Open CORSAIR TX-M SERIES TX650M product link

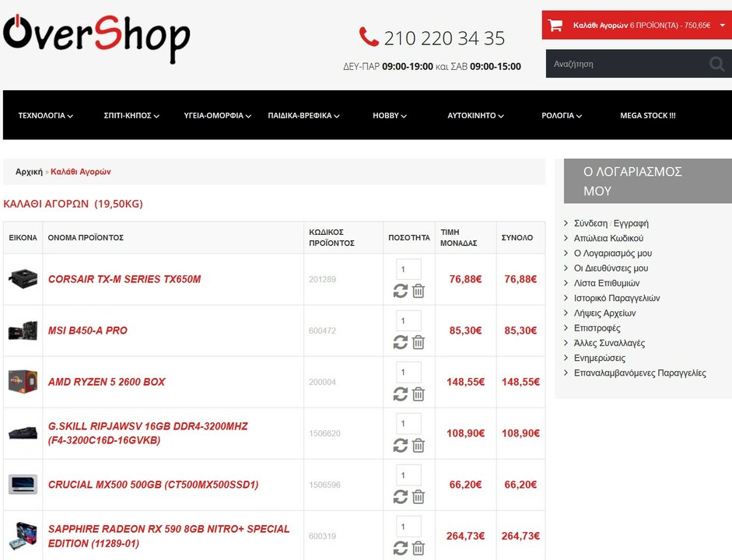[124, 279]
